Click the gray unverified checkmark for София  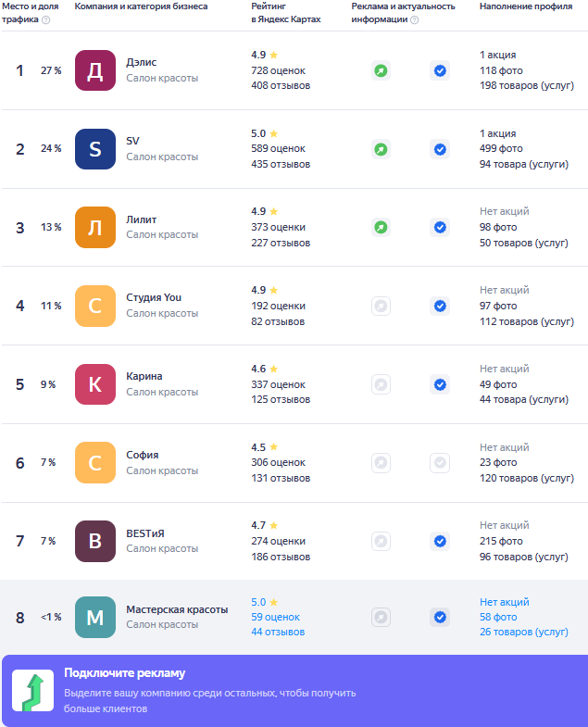click(440, 463)
